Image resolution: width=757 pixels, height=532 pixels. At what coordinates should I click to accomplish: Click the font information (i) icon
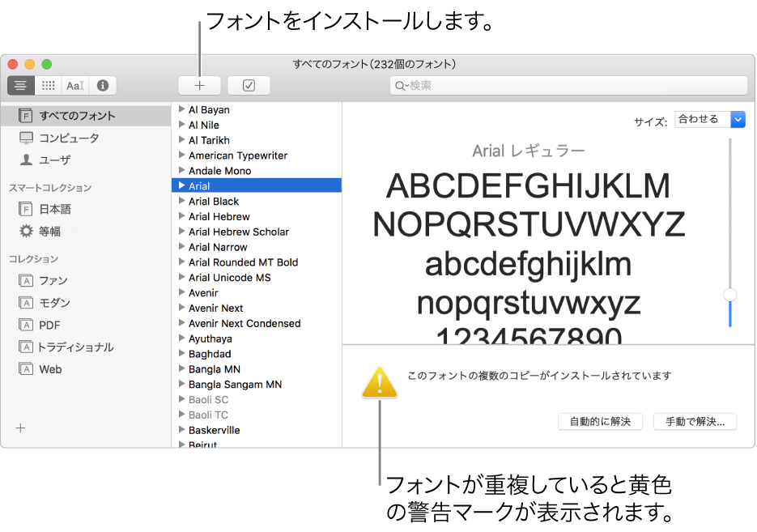[102, 85]
